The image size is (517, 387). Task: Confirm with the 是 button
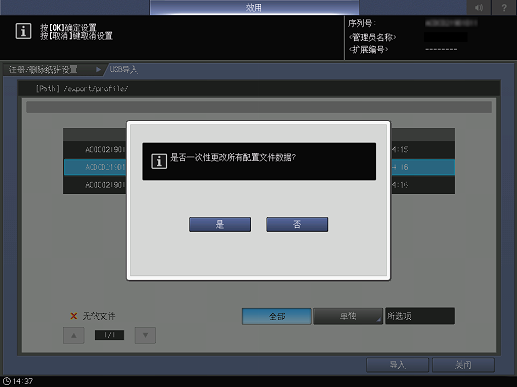coord(220,224)
